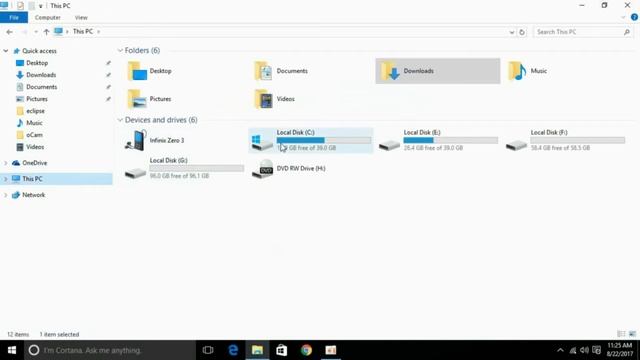Refresh the This PC view
640x360 pixels.
click(x=522, y=32)
